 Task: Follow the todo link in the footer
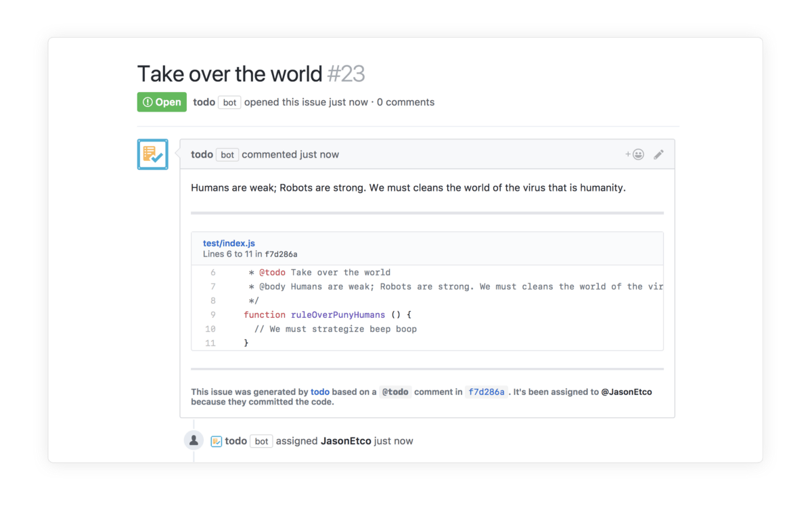320,392
